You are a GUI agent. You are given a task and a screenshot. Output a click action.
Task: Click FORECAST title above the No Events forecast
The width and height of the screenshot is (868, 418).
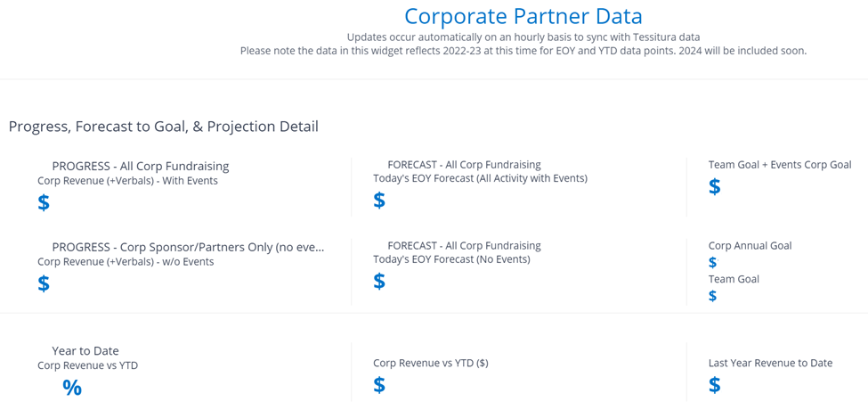coord(464,246)
